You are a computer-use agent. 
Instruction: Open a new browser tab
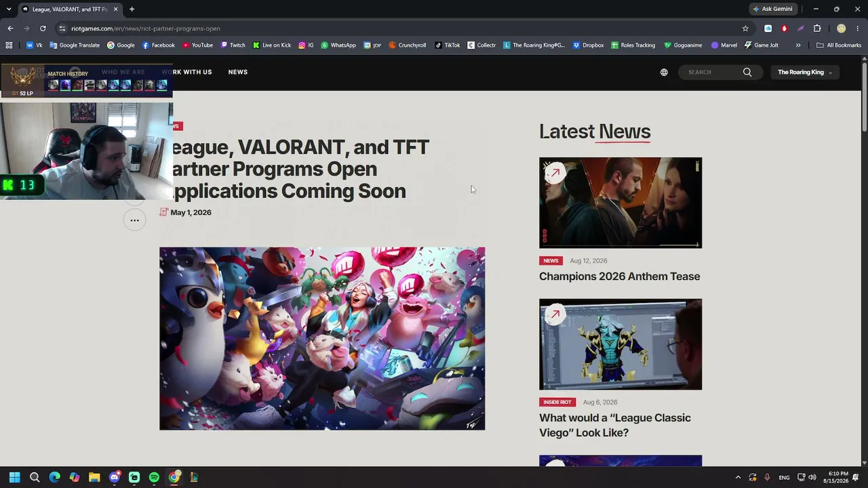tap(132, 9)
